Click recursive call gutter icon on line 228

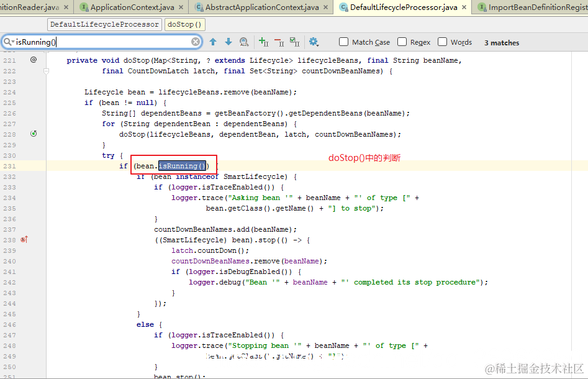pos(34,134)
